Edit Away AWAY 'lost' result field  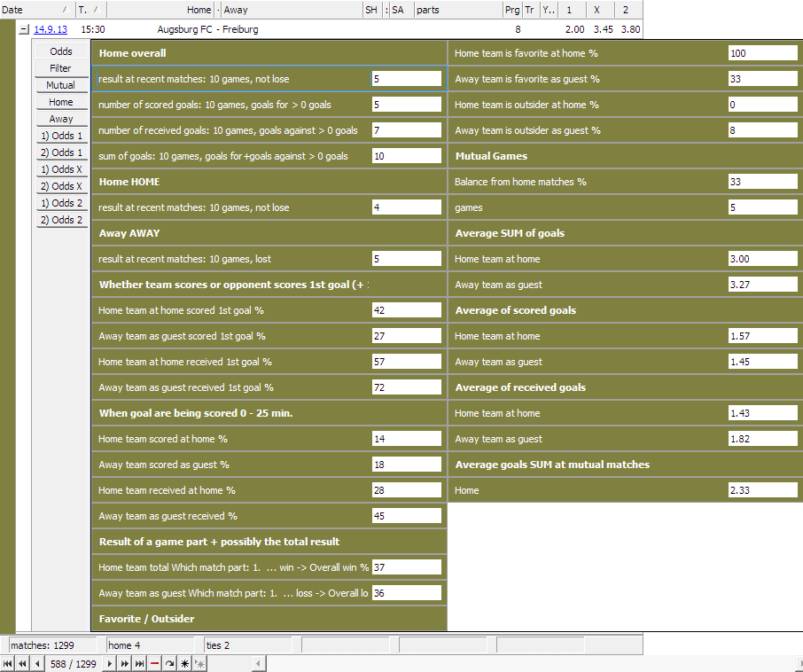point(407,259)
